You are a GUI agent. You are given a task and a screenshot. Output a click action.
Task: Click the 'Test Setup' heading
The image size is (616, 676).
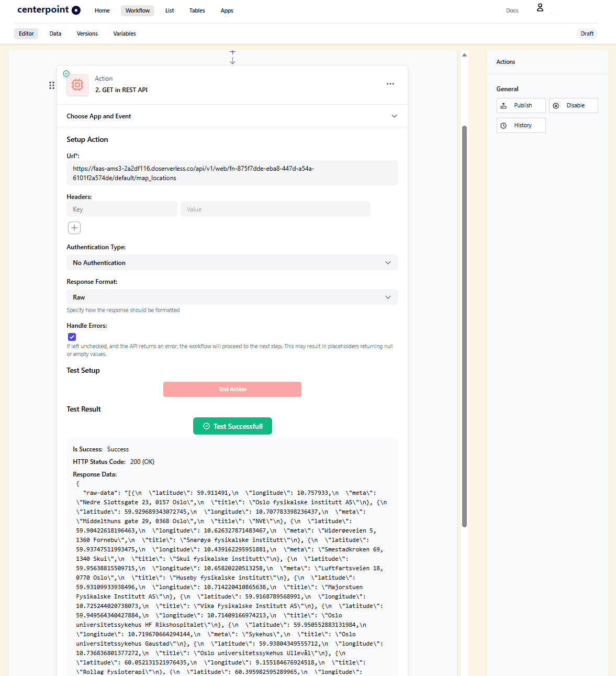click(x=83, y=370)
